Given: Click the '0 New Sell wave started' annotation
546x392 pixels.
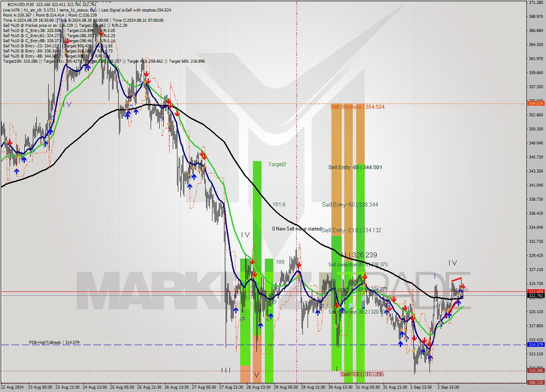Looking at the screenshot, I should tap(297, 229).
